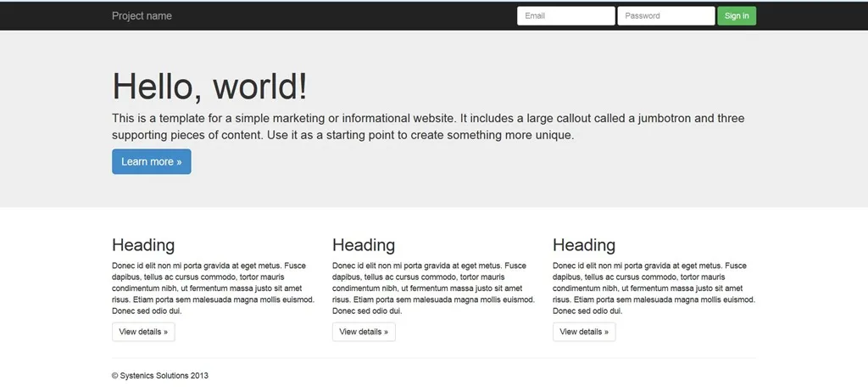Select the Password input field

pyautogui.click(x=665, y=16)
